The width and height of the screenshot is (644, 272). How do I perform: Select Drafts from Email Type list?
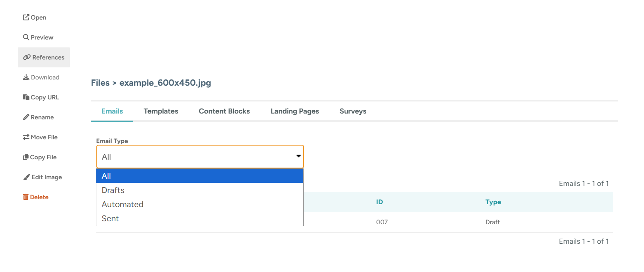tap(113, 190)
